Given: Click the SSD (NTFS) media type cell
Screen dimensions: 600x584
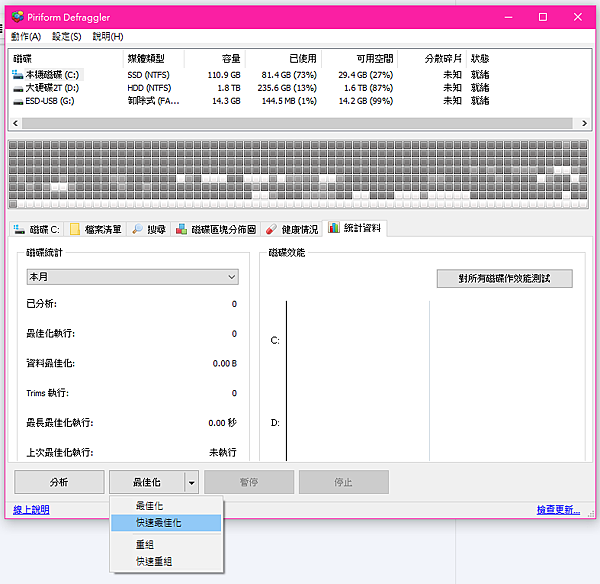Looking at the screenshot, I should tap(148, 75).
